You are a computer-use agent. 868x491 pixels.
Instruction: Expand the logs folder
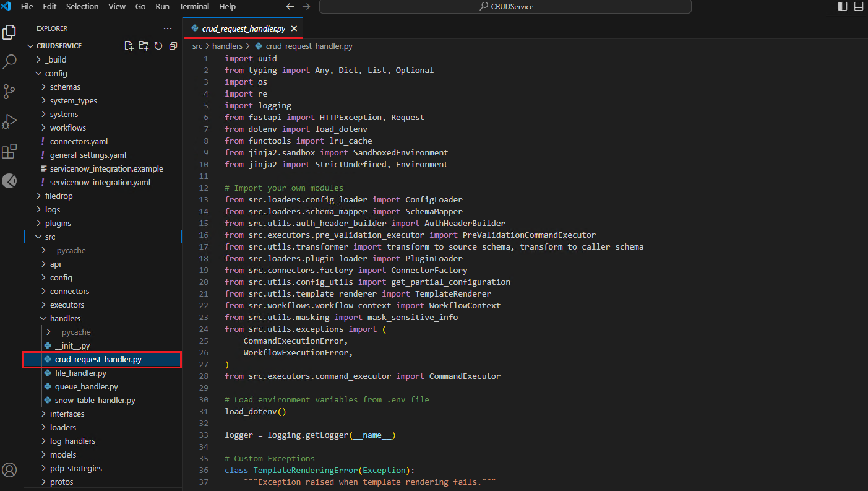click(x=103, y=209)
